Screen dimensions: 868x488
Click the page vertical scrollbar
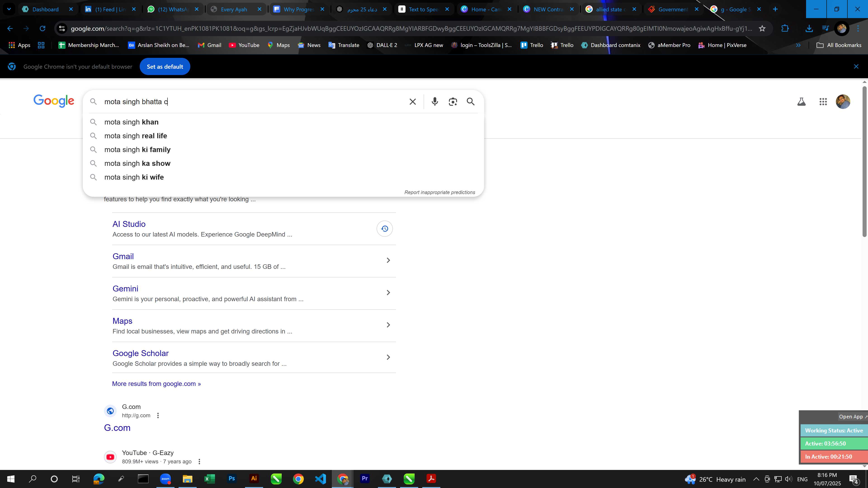click(x=865, y=162)
